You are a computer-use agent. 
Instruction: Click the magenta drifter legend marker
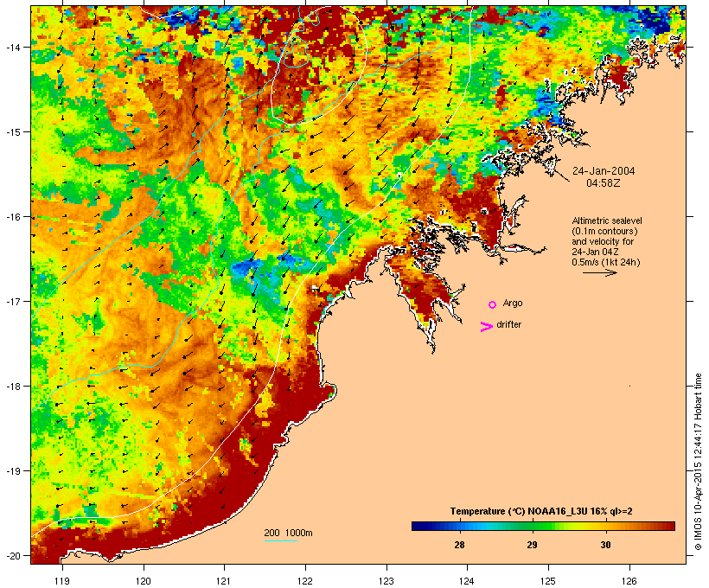(487, 327)
